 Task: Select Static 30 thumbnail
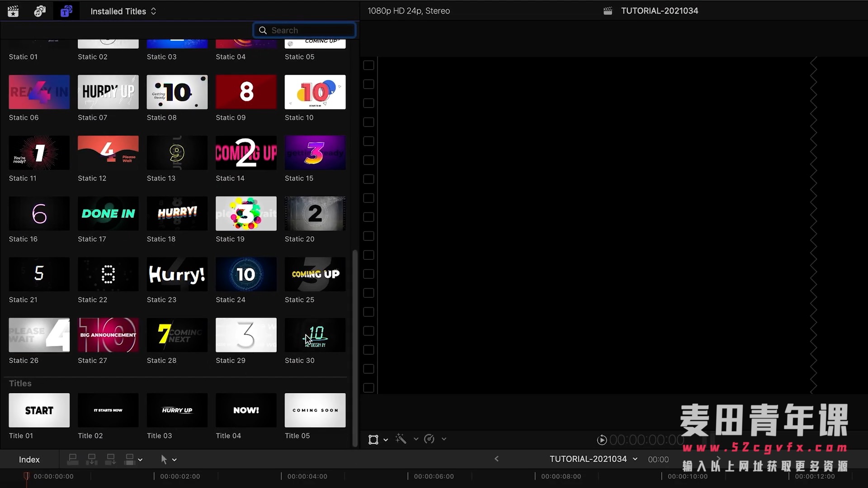click(315, 335)
